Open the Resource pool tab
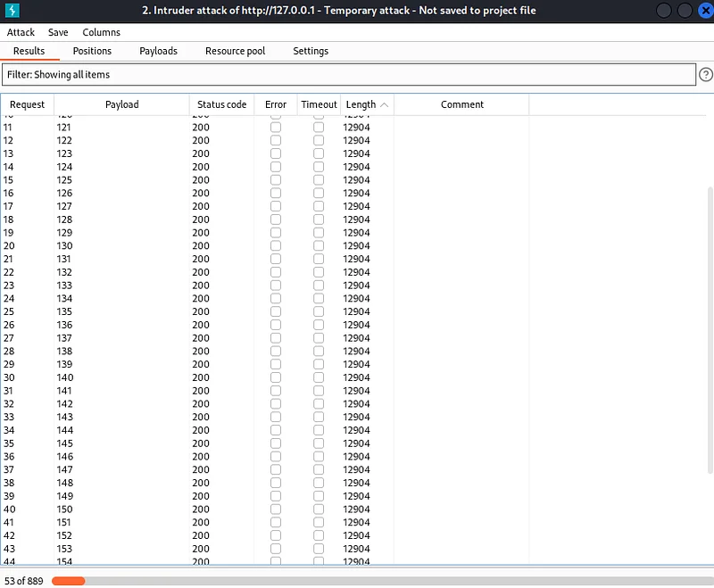The width and height of the screenshot is (714, 588). click(x=235, y=51)
